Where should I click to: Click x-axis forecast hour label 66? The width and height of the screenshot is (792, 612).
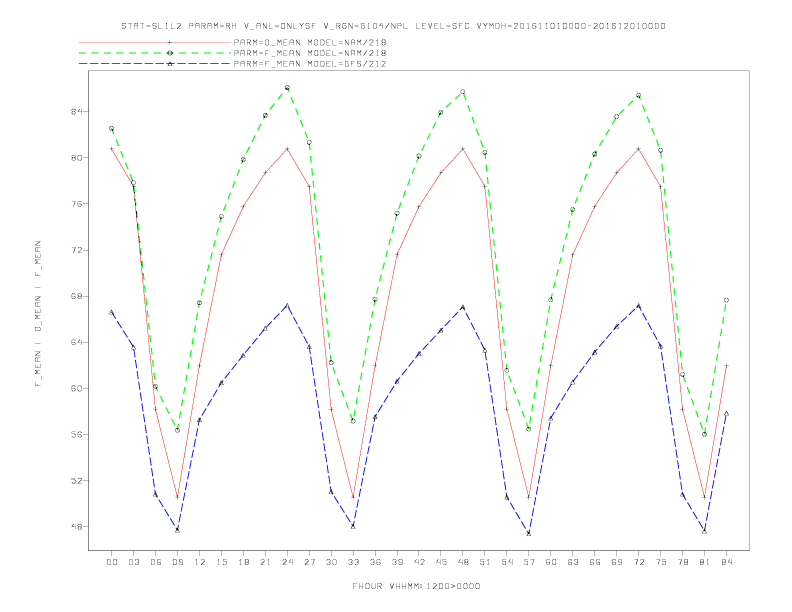(x=595, y=562)
